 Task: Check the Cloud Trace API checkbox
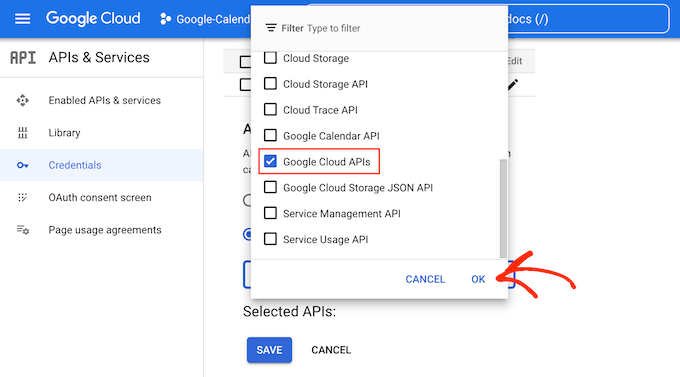(270, 109)
